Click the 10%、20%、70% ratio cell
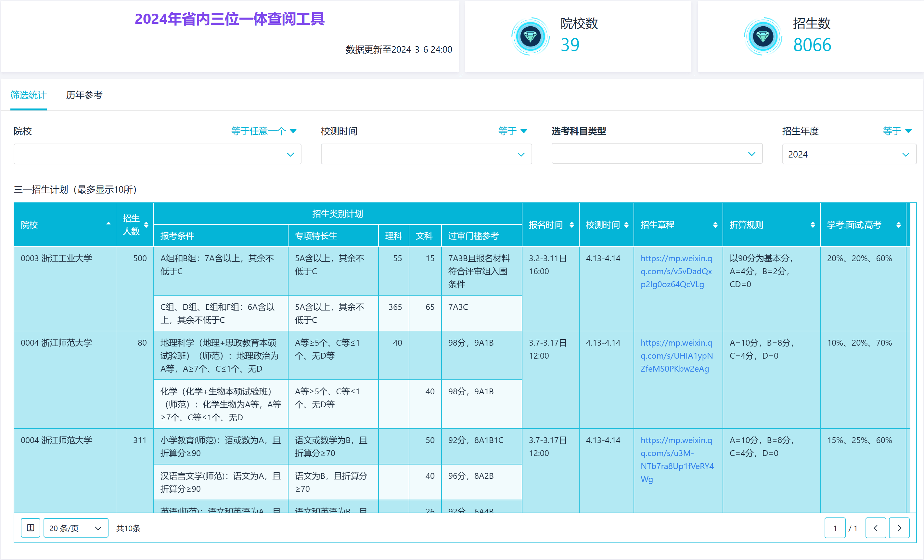This screenshot has height=560, width=924. tap(863, 379)
